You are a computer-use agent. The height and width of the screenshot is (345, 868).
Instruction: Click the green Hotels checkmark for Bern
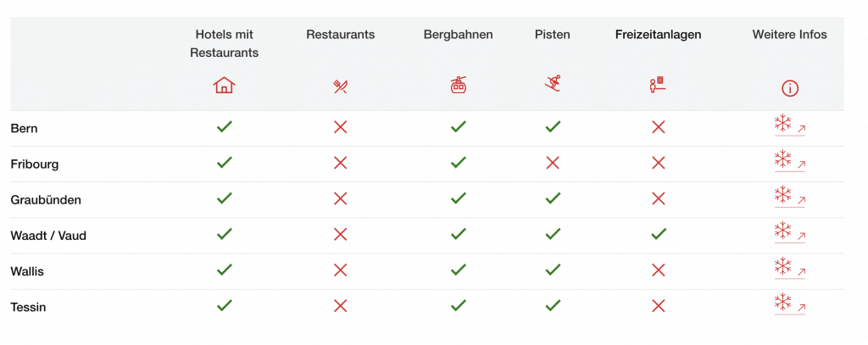click(x=224, y=127)
